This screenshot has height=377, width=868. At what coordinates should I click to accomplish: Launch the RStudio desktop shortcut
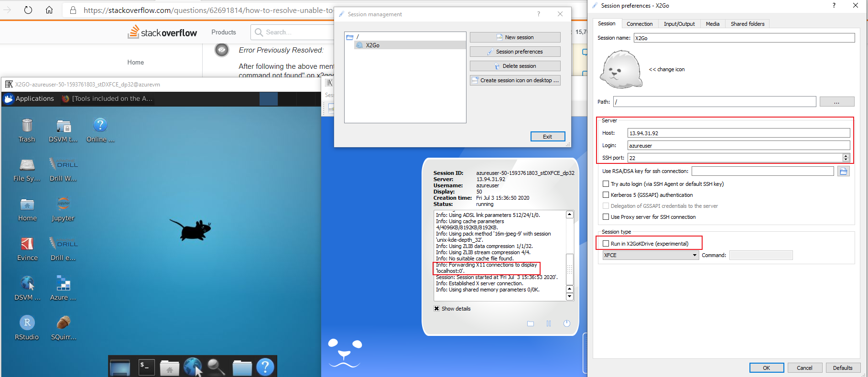pyautogui.click(x=27, y=328)
